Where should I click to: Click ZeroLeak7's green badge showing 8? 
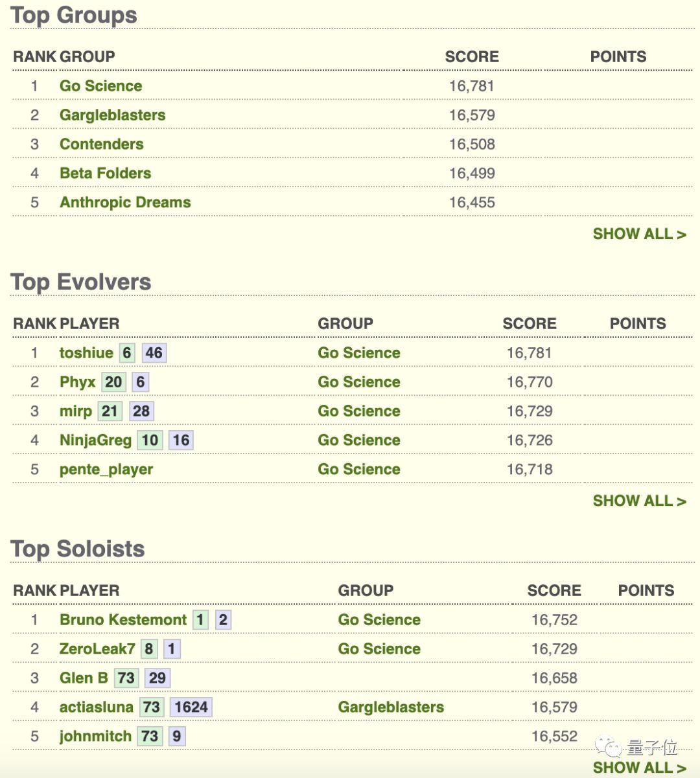pyautogui.click(x=149, y=649)
